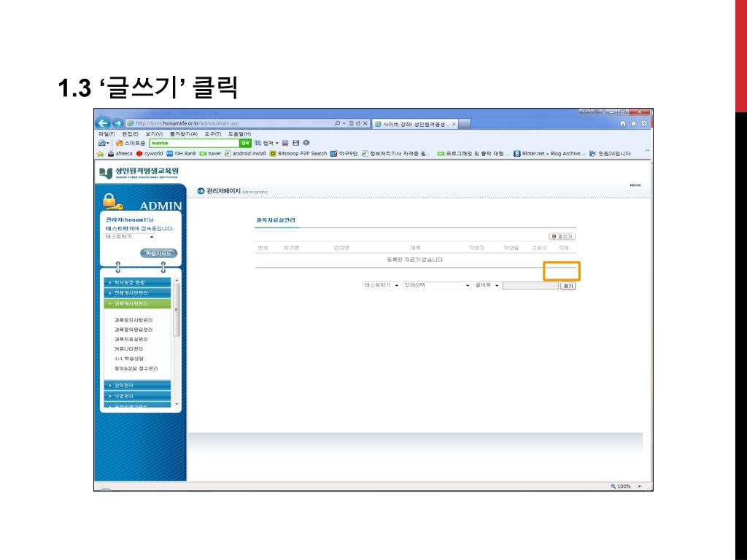Image resolution: width=747 pixels, height=560 pixels.
Task: Click the HOME link at top right
Action: click(635, 185)
